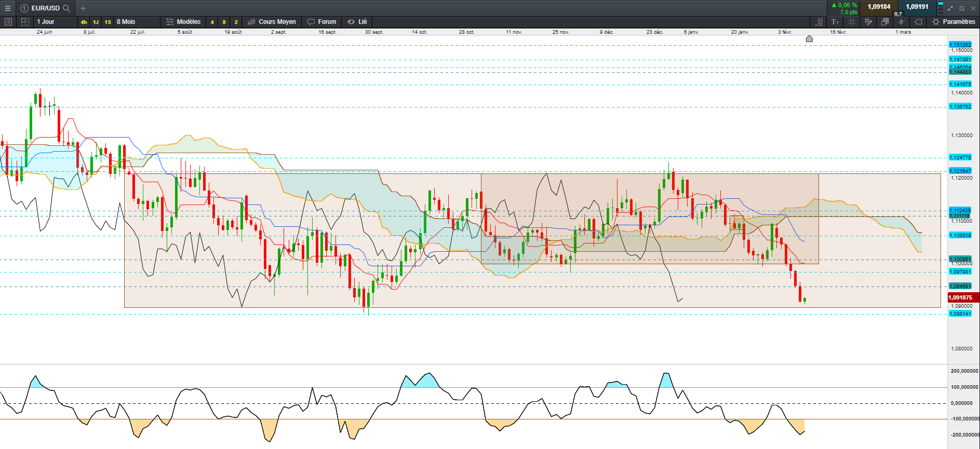The height and width of the screenshot is (449, 980).
Task: Open the Forum discussion panel
Action: pos(322,22)
